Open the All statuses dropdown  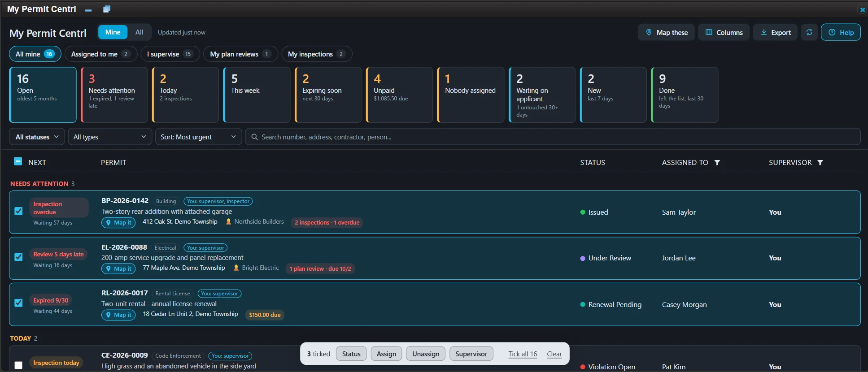pos(37,137)
